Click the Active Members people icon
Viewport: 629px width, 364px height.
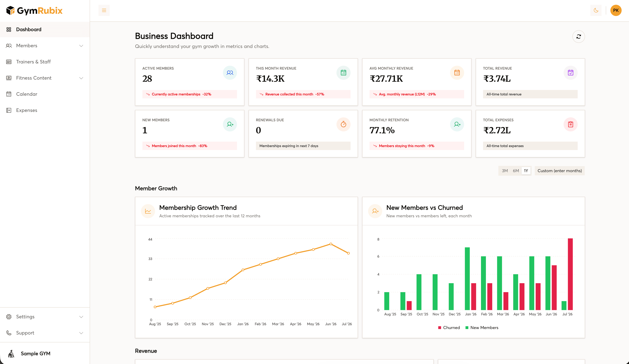230,73
